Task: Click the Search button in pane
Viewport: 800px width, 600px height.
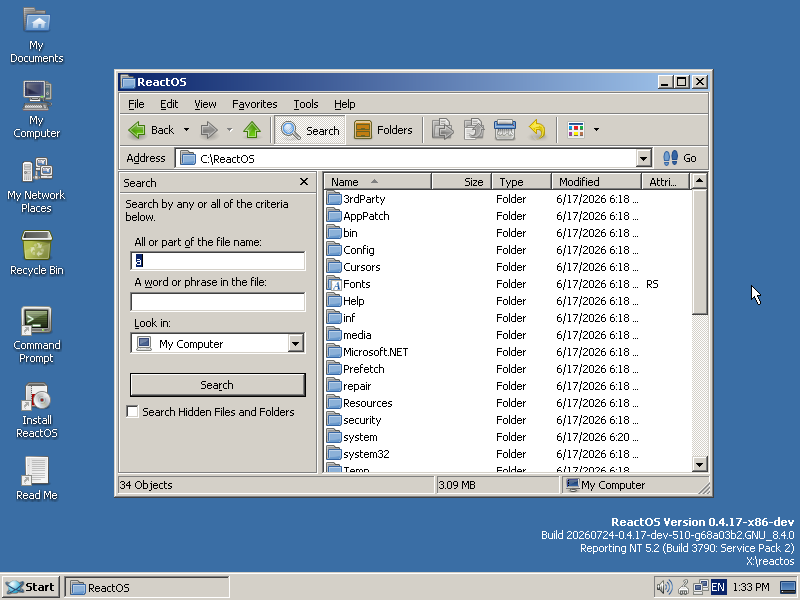Action: coord(218,385)
